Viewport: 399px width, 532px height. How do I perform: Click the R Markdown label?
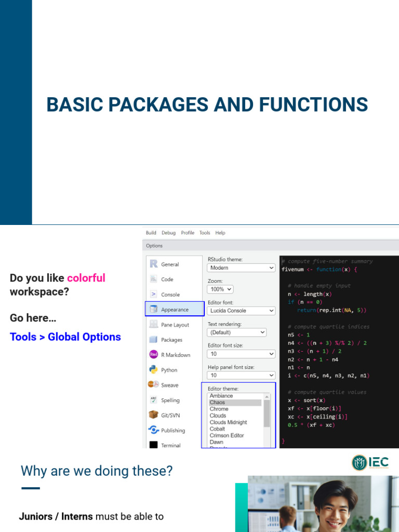point(176,355)
